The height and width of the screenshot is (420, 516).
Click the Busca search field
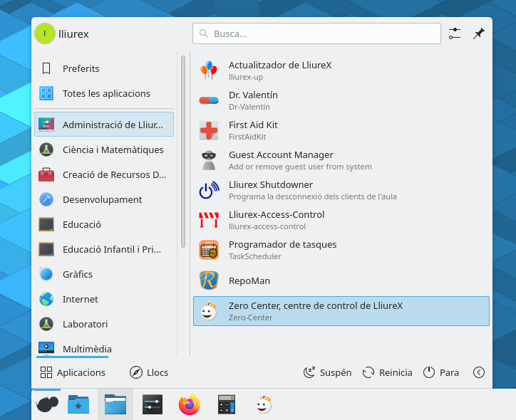coord(316,33)
